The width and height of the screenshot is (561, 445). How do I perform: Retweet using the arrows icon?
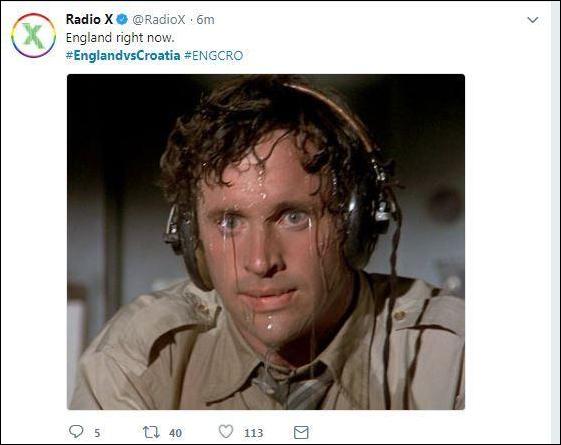[x=151, y=432]
